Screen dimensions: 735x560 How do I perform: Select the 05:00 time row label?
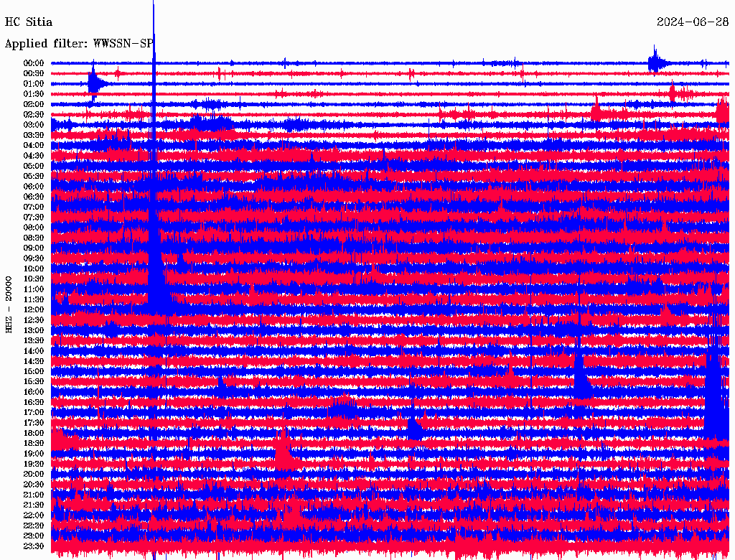click(x=34, y=166)
